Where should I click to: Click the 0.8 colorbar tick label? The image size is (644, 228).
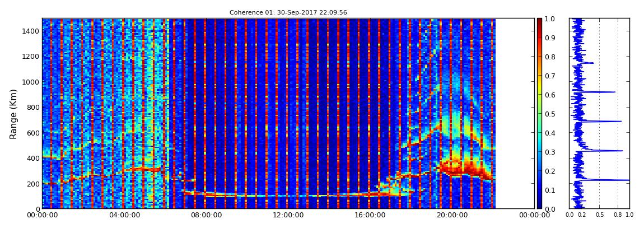pyautogui.click(x=550, y=57)
